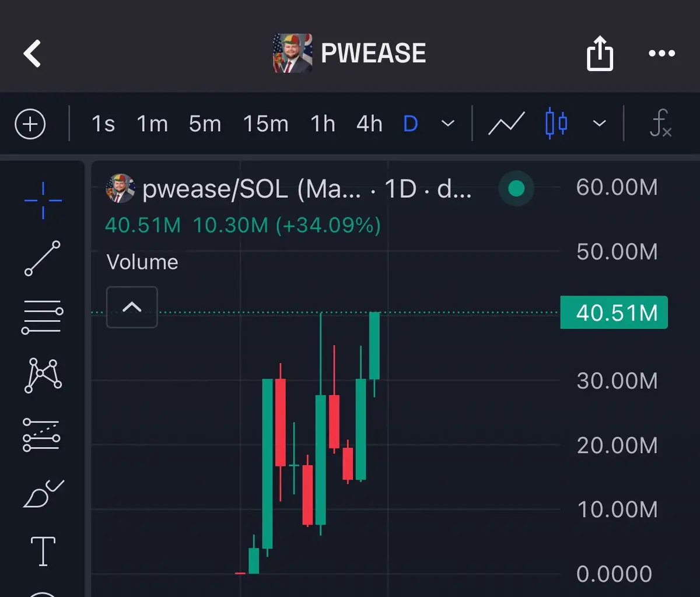Image resolution: width=700 pixels, height=597 pixels.
Task: Choose the 4h timeframe
Action: tap(369, 124)
